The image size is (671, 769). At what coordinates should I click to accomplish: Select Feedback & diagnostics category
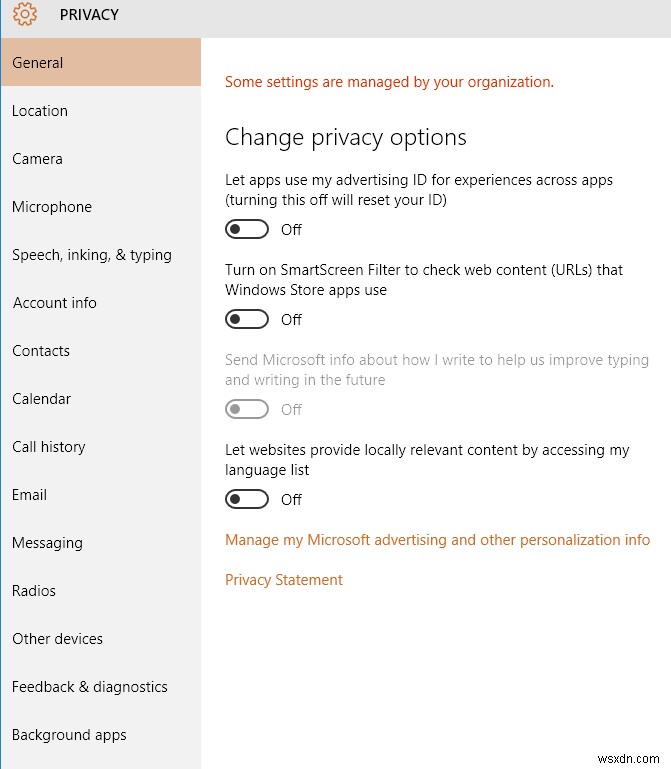pyautogui.click(x=90, y=687)
